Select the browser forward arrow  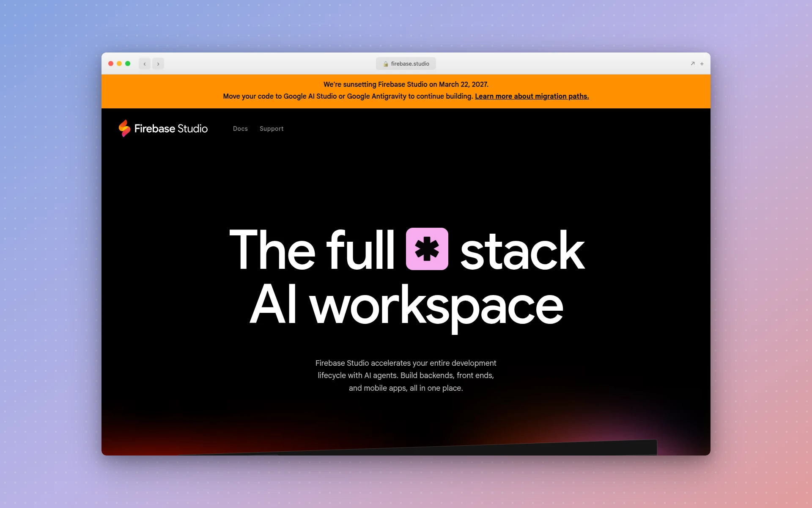point(158,63)
